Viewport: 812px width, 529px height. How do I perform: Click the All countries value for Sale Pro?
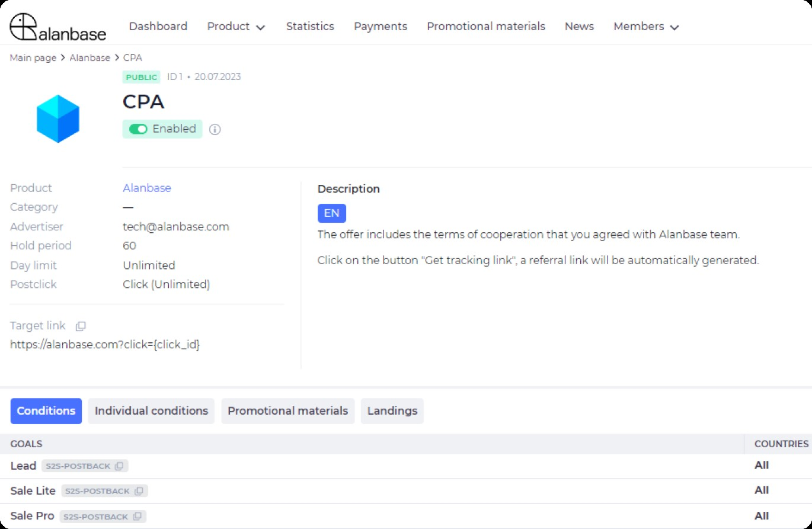pos(762,516)
